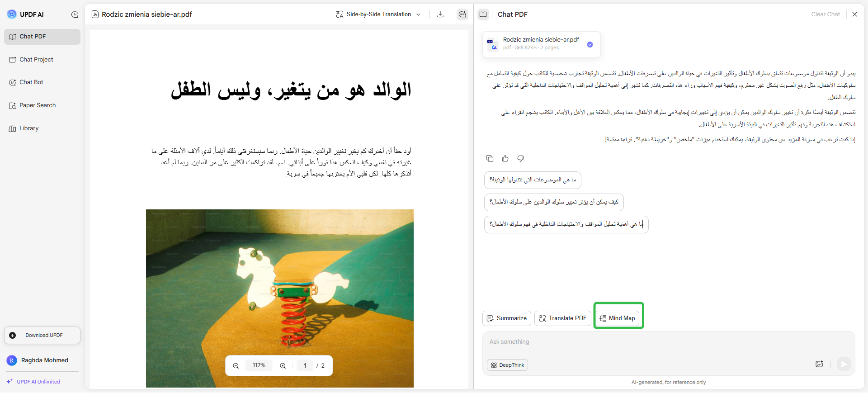Click the current page number field
868x393 pixels.
click(305, 365)
